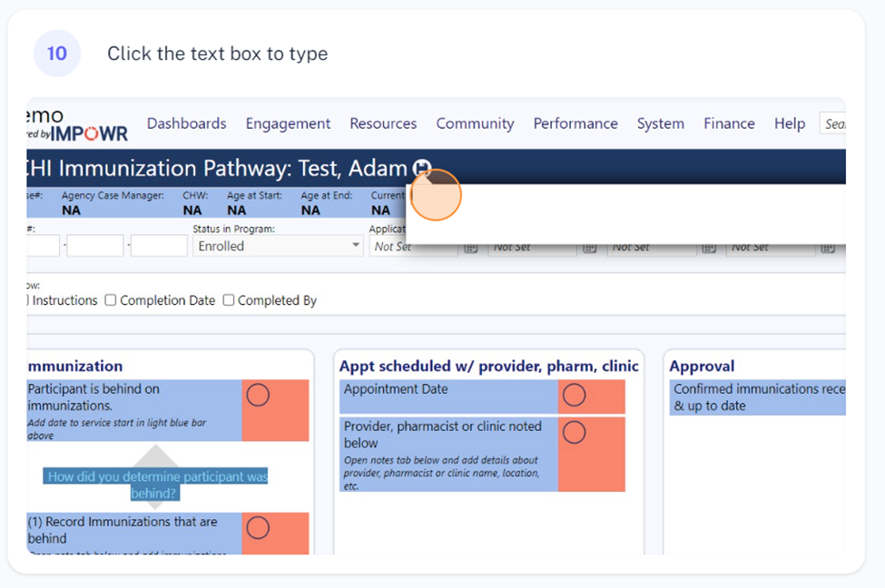The image size is (885, 588).
Task: Tick the Completed By checkbox
Action: pos(229,300)
